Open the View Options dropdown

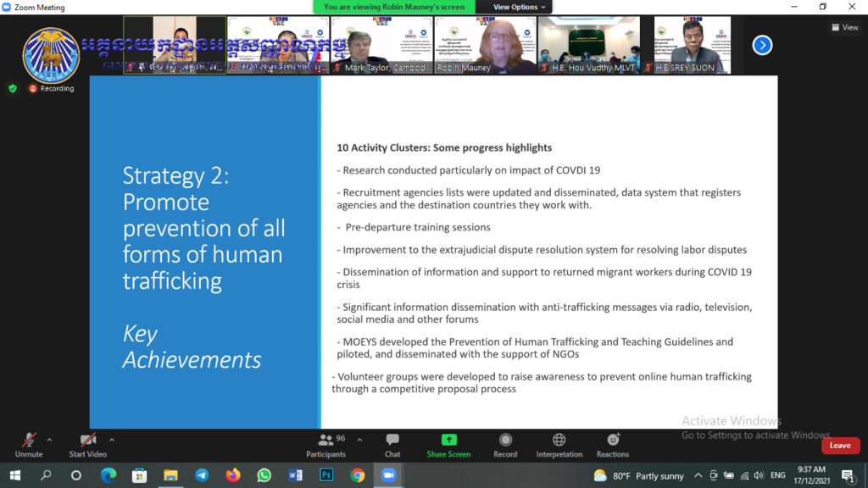pyautogui.click(x=519, y=7)
